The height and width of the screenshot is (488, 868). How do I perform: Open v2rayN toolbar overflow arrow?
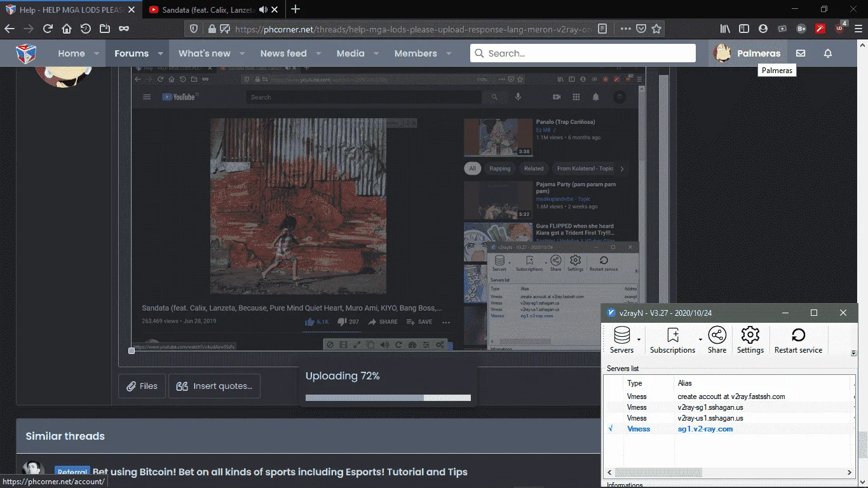coord(853,353)
